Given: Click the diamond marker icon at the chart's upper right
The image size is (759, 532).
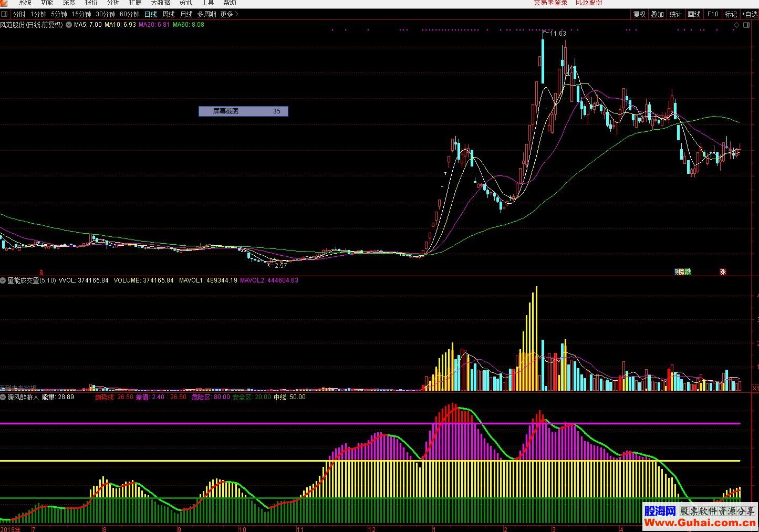Looking at the screenshot, I should point(736,25).
